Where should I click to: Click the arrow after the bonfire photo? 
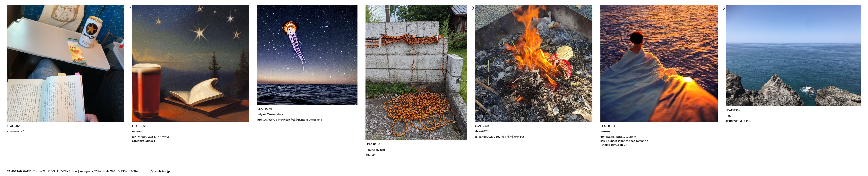[596, 8]
